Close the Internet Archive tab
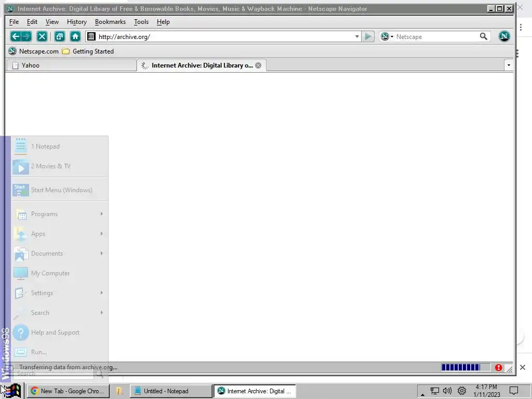 pyautogui.click(x=258, y=65)
